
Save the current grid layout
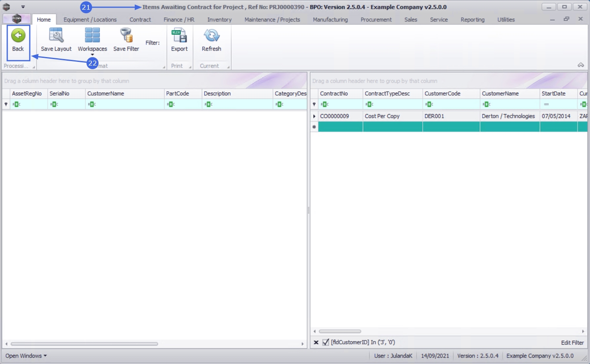56,40
